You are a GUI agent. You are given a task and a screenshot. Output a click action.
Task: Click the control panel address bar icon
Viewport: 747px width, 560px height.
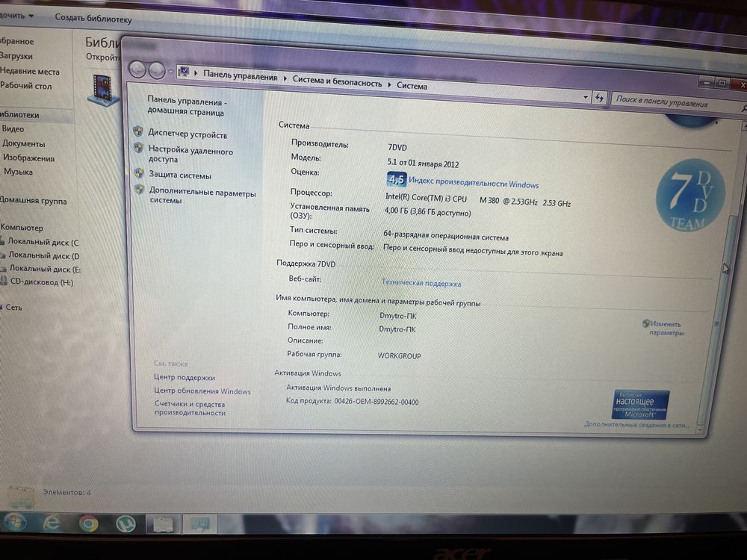click(184, 72)
